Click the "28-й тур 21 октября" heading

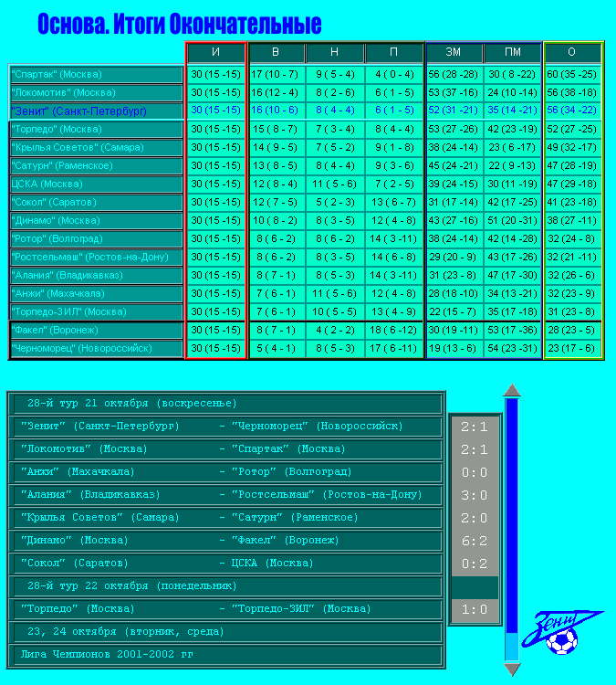[226, 403]
